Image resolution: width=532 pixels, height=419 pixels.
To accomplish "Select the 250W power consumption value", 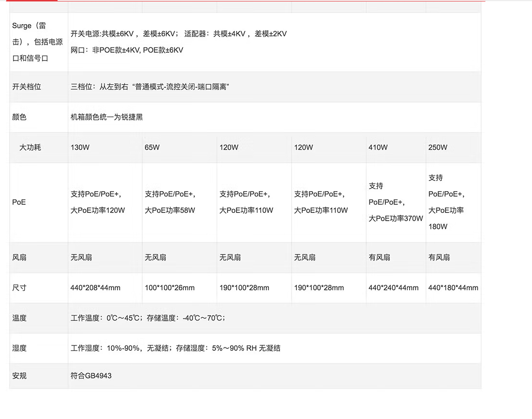I will click(x=438, y=148).
